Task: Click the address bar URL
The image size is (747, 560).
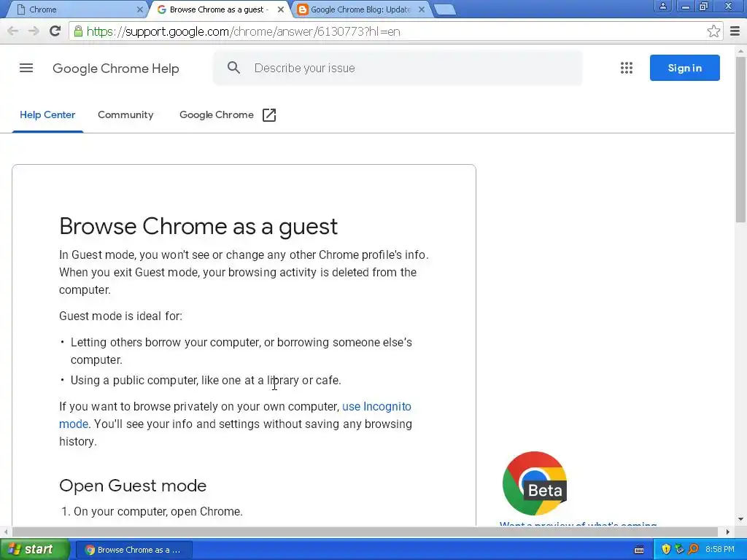Action: 243,31
